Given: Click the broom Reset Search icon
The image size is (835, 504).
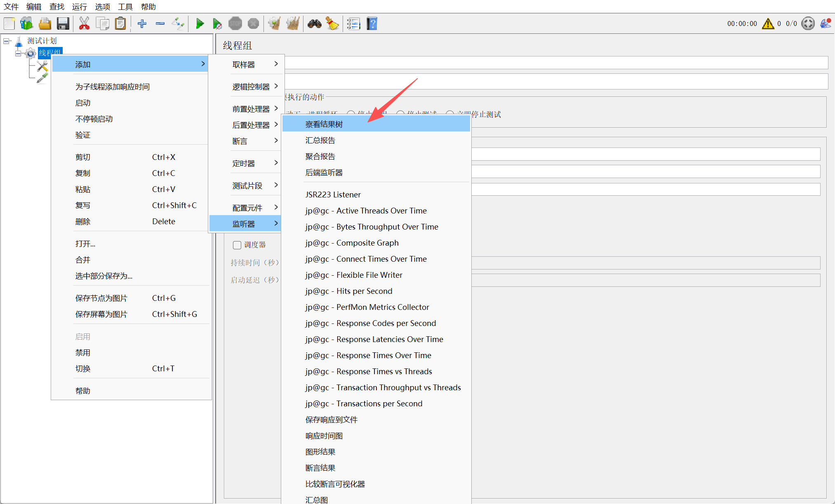Looking at the screenshot, I should [332, 23].
